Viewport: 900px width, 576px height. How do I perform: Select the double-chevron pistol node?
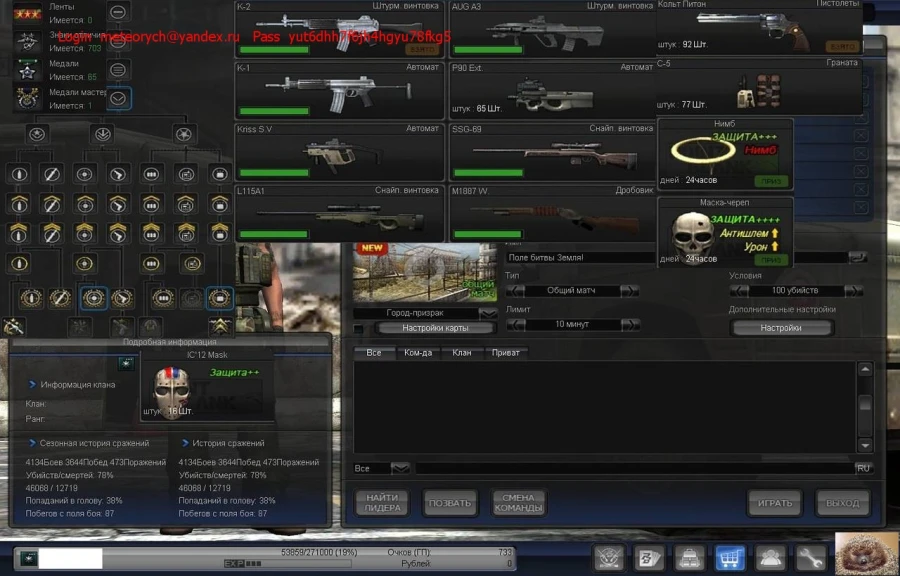118,232
